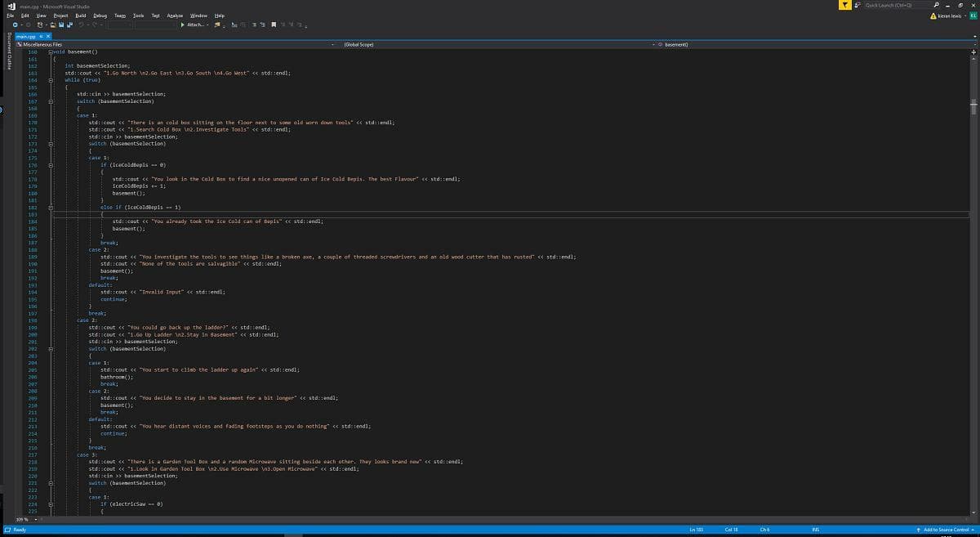Image resolution: width=980 pixels, height=537 pixels.
Task: Click the increase line indent icon
Action: 263,25
